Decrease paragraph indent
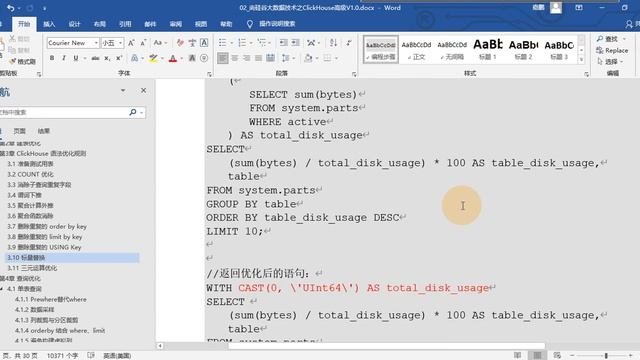Screen dimensions: 640x360 point(283,43)
